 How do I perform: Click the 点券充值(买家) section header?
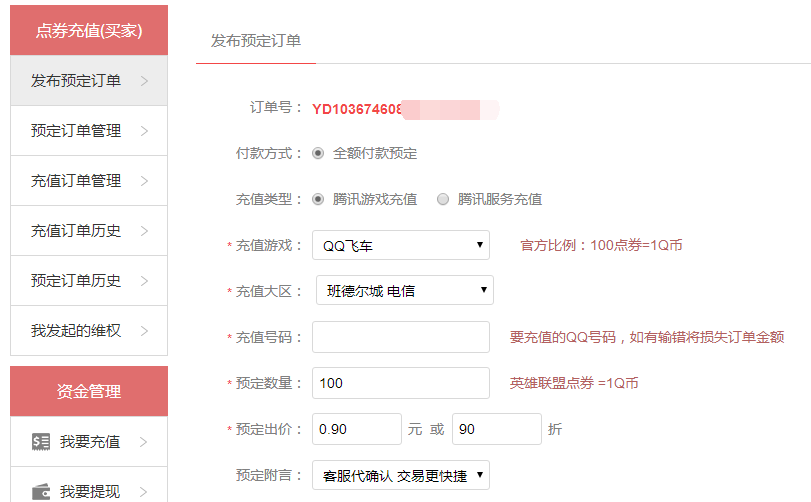pos(89,30)
